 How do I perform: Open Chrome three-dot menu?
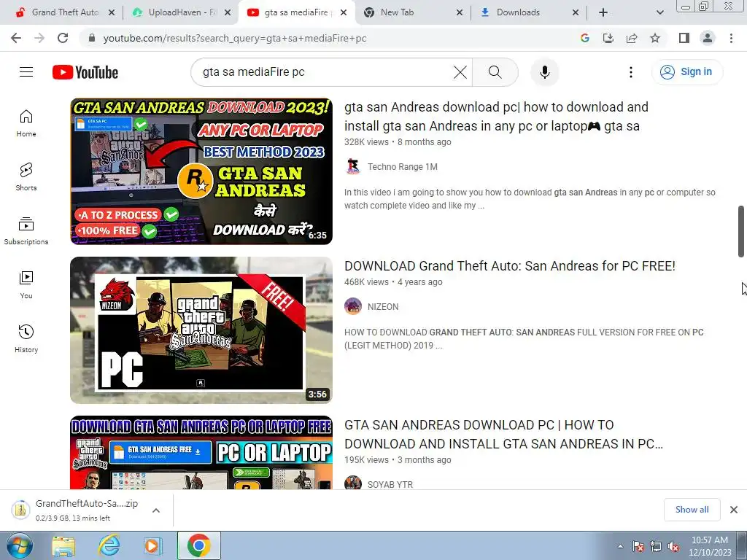point(731,38)
